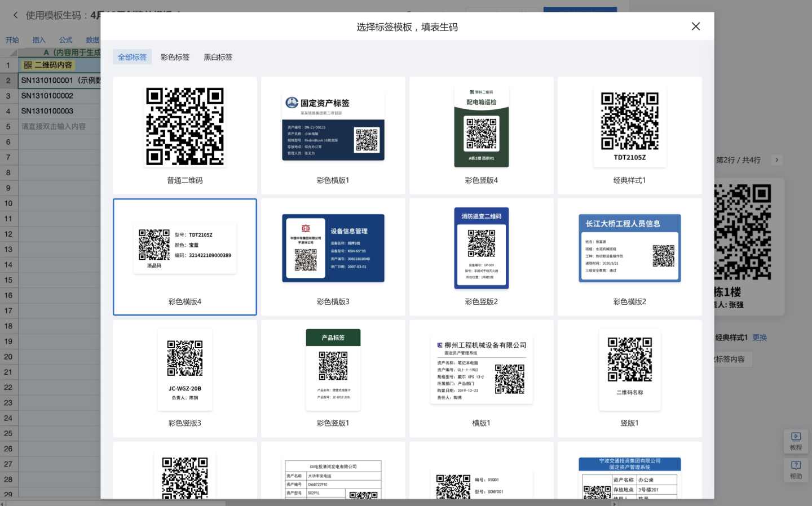Switch to 彩色标签 tab
The width and height of the screenshot is (812, 506).
pos(175,57)
